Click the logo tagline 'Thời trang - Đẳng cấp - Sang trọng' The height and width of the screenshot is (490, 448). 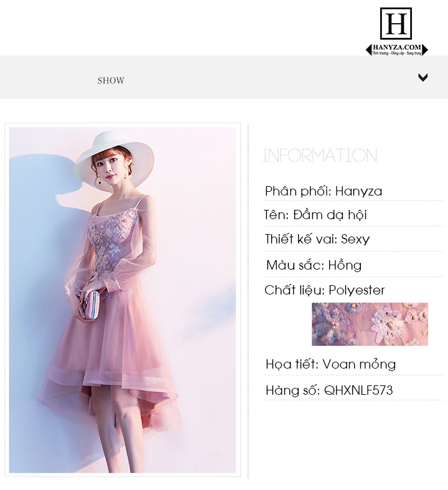point(397,54)
